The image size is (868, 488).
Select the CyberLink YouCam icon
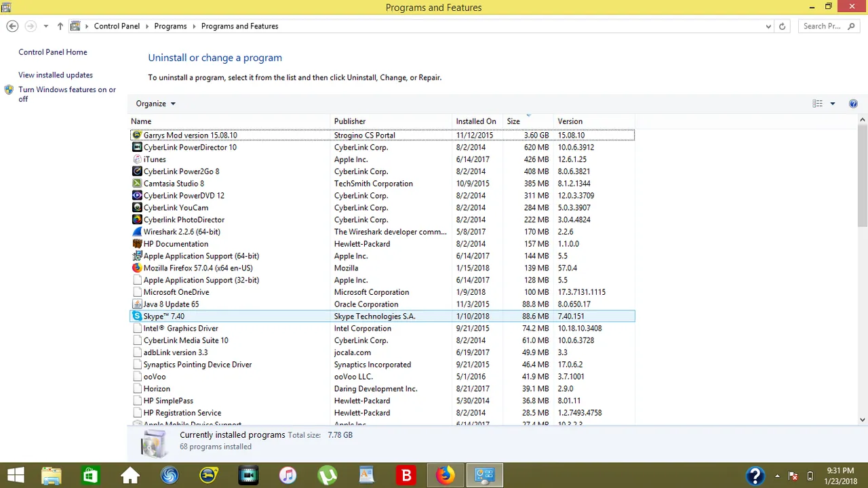(137, 208)
